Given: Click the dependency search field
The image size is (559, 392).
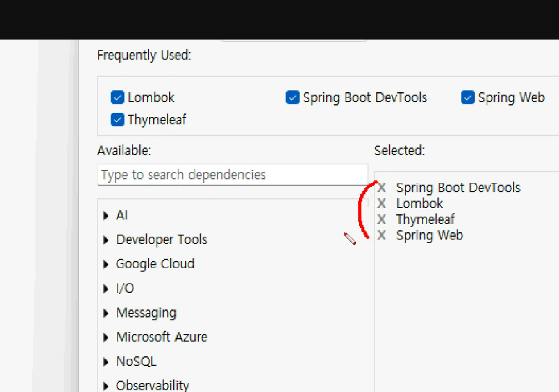Looking at the screenshot, I should coord(232,175).
